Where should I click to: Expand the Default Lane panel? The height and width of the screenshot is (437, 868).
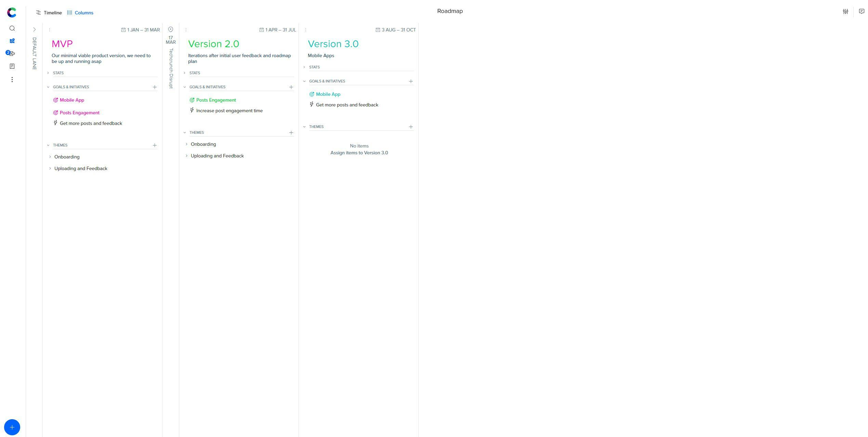coord(34,30)
